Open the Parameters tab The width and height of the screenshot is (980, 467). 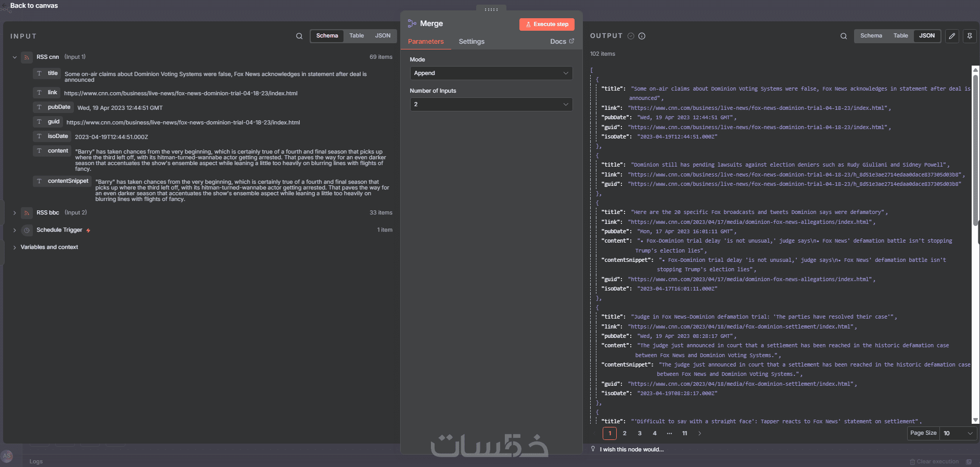pyautogui.click(x=426, y=42)
